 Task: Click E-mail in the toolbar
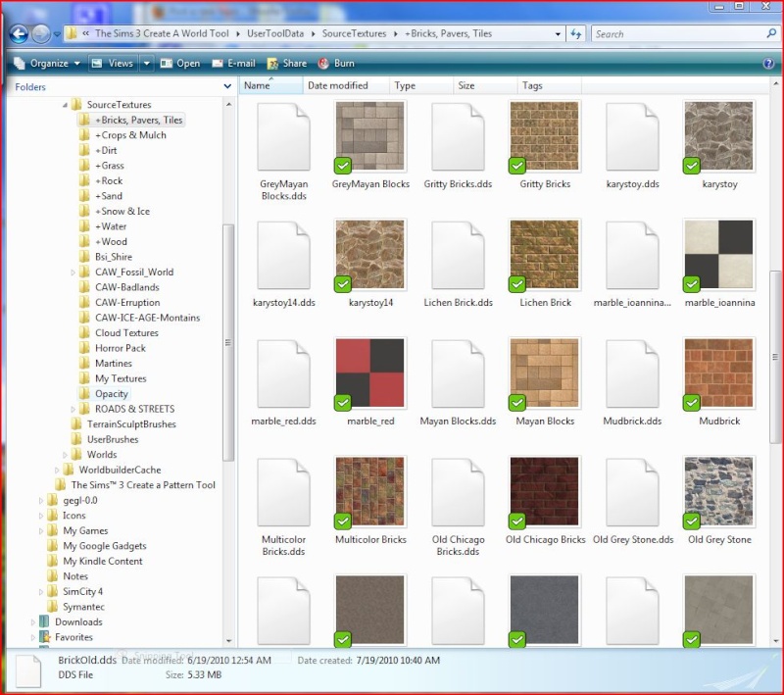coord(233,64)
